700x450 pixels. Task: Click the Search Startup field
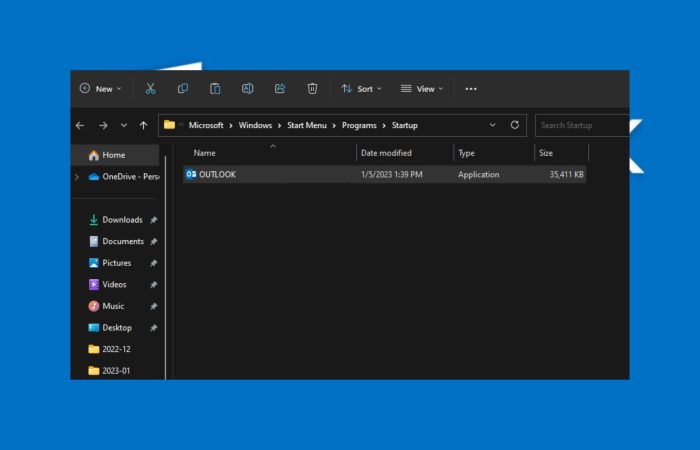[x=583, y=125]
